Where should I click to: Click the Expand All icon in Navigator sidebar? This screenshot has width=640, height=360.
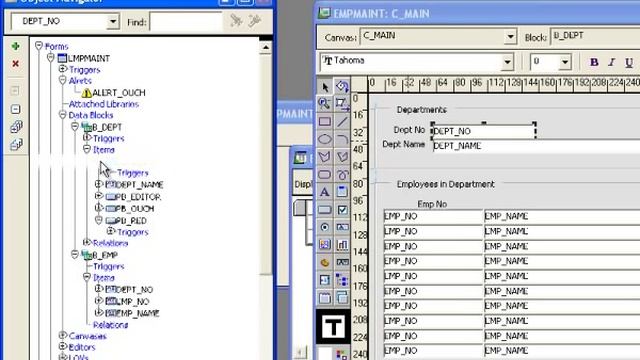click(16, 127)
